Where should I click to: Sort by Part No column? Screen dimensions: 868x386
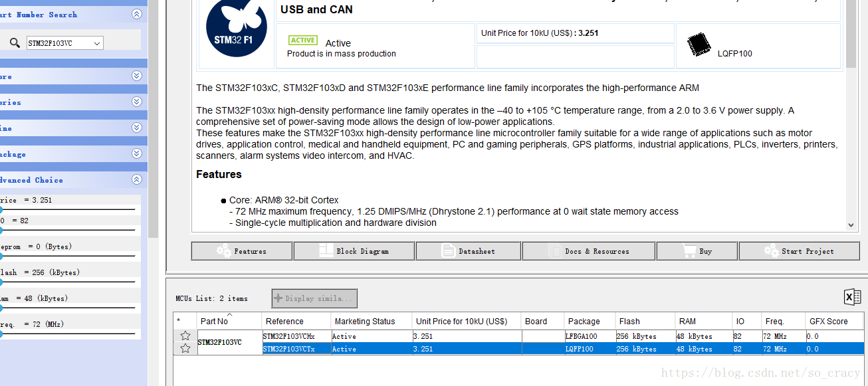pos(229,321)
